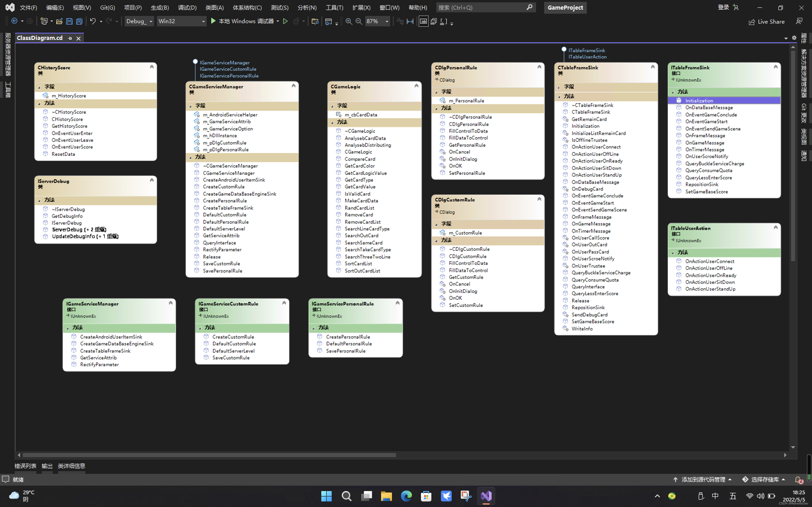Image resolution: width=812 pixels, height=507 pixels.
Task: Open the 类图(A) menu
Action: 214,7
